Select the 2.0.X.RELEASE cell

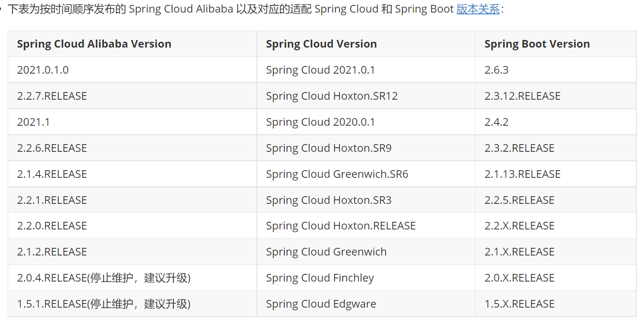click(556, 278)
